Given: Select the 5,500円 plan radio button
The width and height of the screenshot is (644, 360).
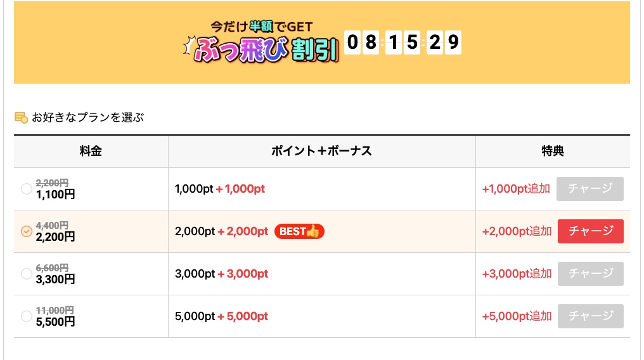Looking at the screenshot, I should [26, 316].
